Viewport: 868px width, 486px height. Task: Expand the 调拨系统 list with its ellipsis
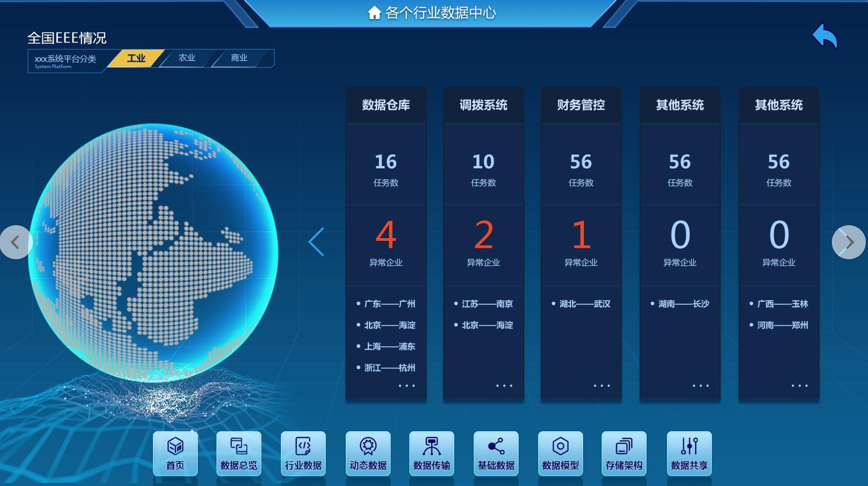click(x=503, y=386)
